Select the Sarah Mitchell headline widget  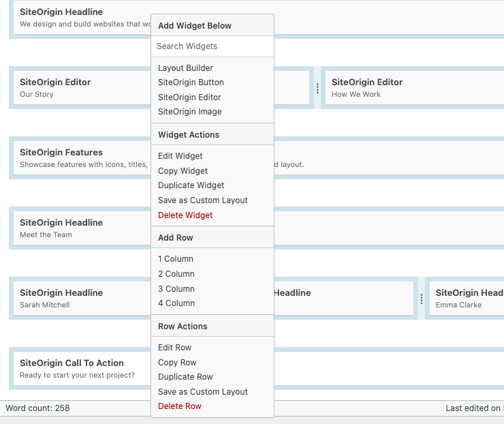(82, 299)
